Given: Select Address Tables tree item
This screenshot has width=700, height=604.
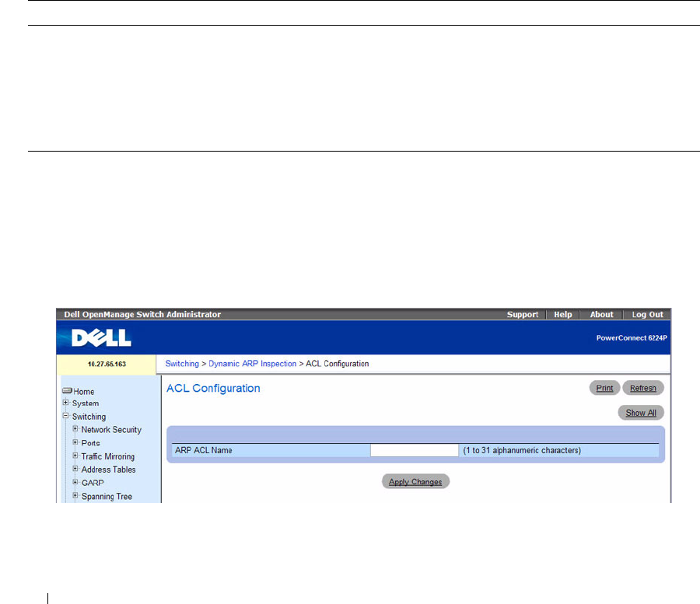Looking at the screenshot, I should (x=108, y=470).
